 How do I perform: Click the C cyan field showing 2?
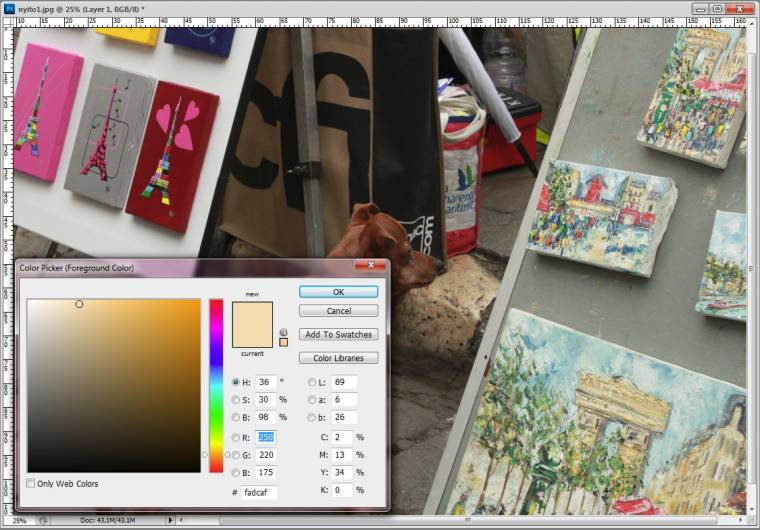coord(342,437)
